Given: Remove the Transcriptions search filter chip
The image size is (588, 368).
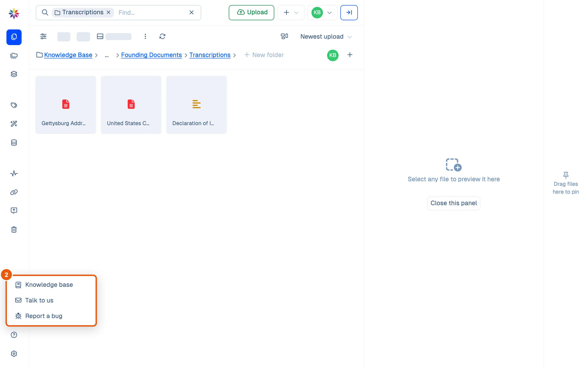Looking at the screenshot, I should tap(109, 12).
